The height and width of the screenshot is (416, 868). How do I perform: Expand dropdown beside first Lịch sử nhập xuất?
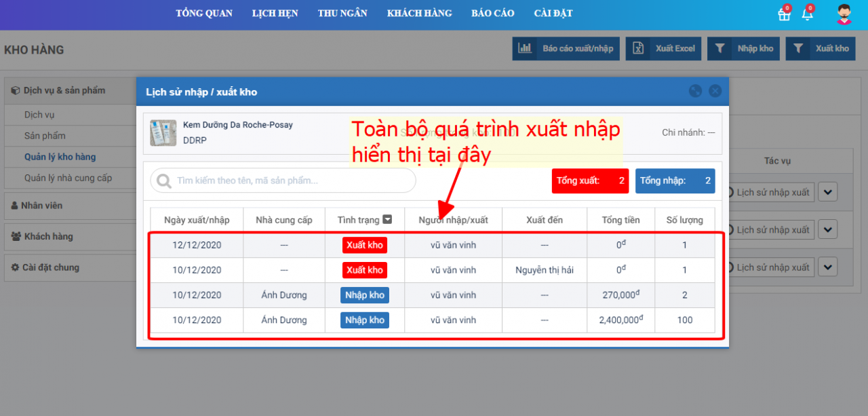point(827,193)
